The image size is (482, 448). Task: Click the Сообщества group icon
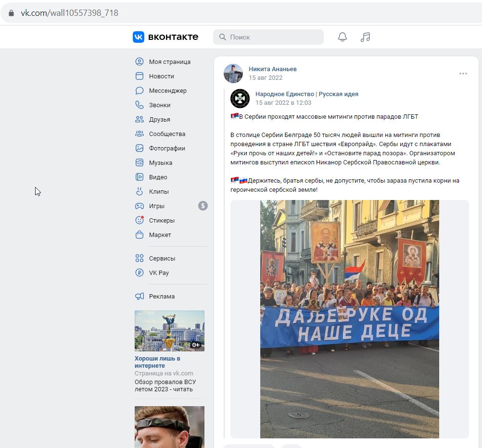140,134
